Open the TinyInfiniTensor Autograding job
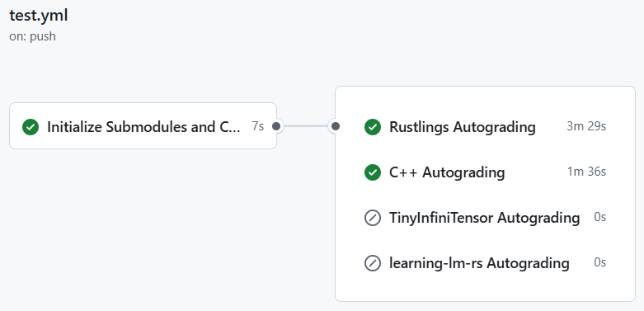 pyautogui.click(x=485, y=217)
